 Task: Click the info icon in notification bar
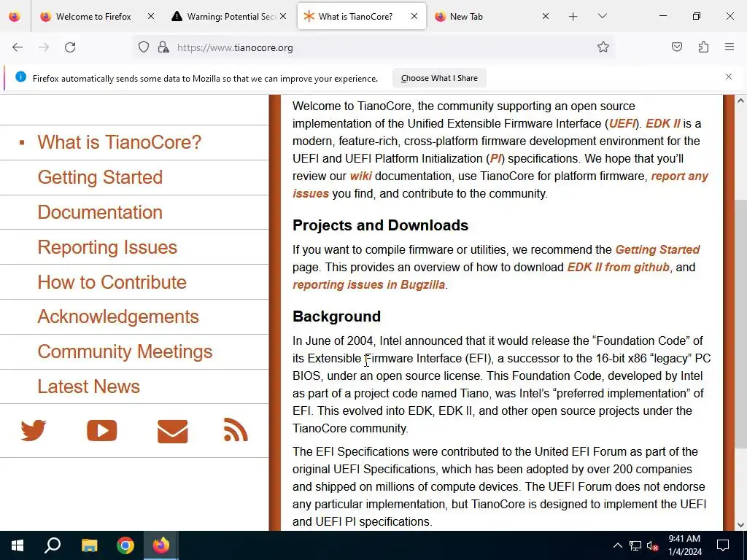[20, 77]
